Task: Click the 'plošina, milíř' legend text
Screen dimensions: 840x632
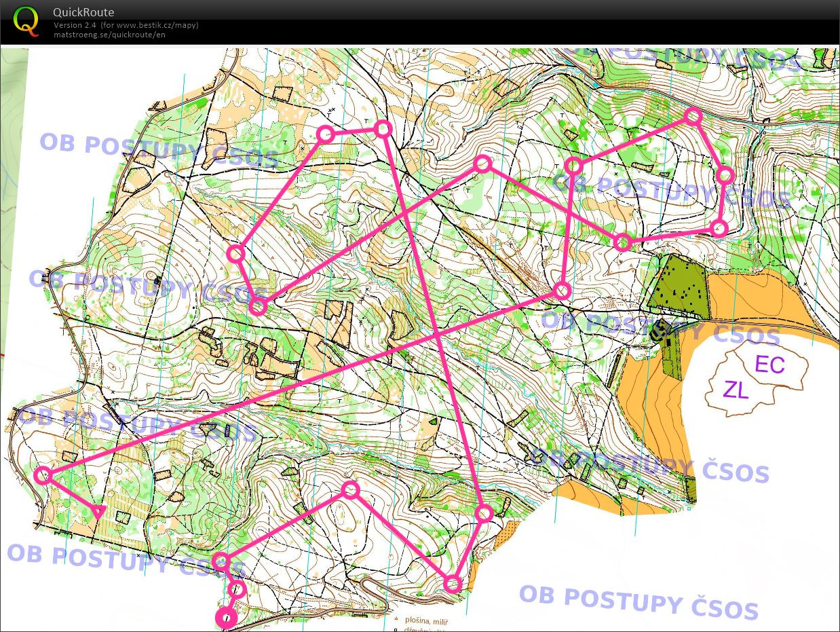Action: coord(426,620)
